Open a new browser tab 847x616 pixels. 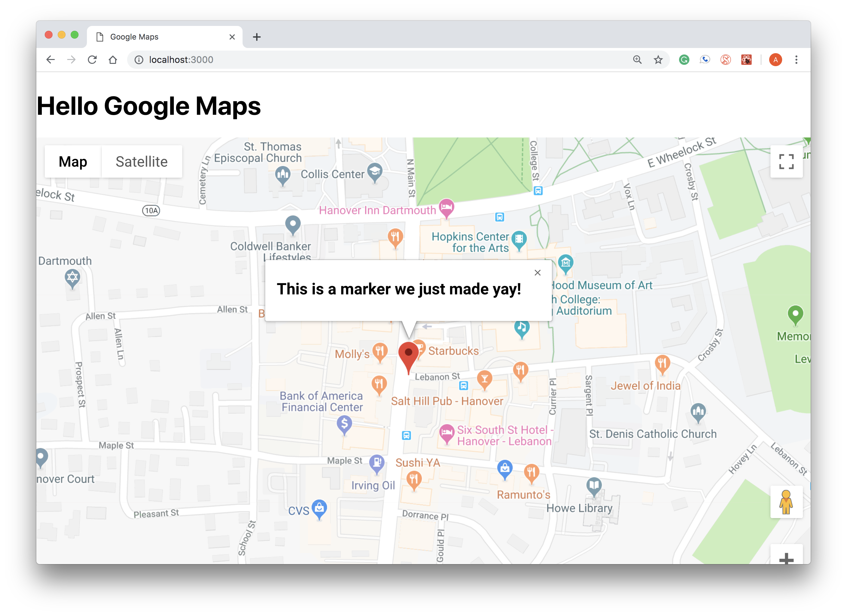coord(256,37)
